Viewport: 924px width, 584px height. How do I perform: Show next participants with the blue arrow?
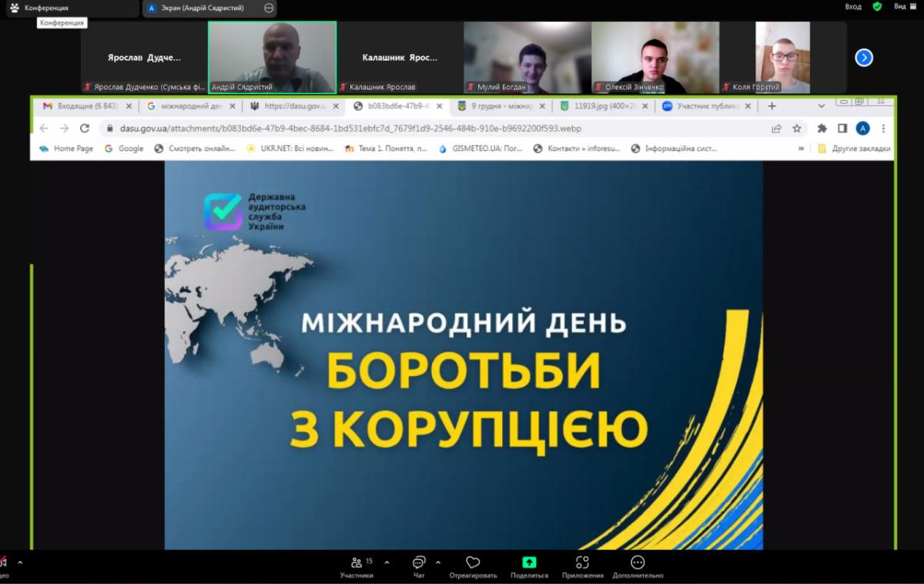pos(864,58)
